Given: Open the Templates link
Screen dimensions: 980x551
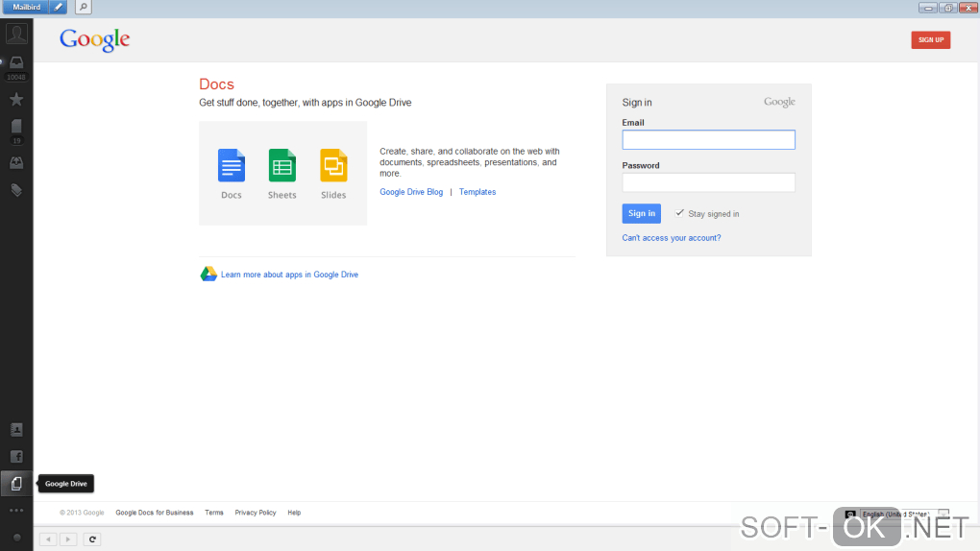Looking at the screenshot, I should pos(478,192).
